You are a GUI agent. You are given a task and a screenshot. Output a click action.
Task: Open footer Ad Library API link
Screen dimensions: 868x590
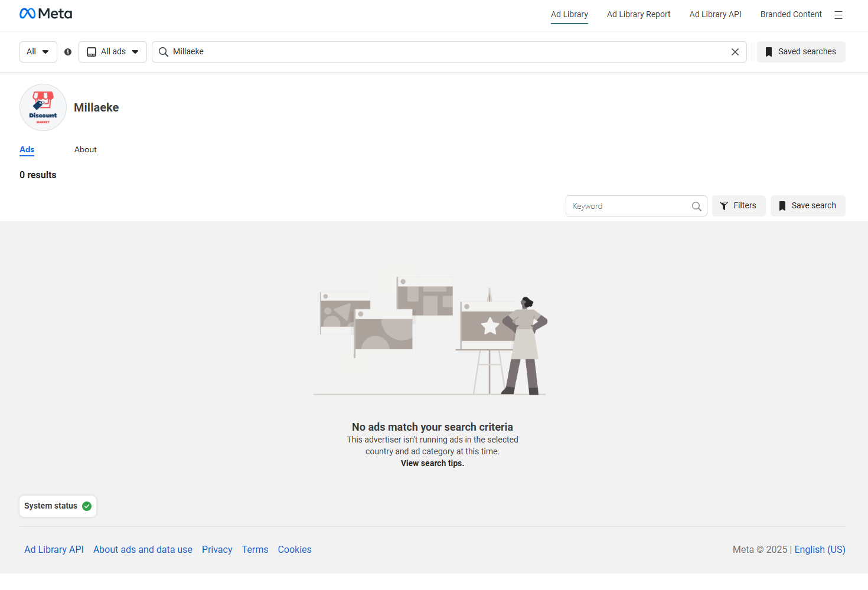(54, 550)
